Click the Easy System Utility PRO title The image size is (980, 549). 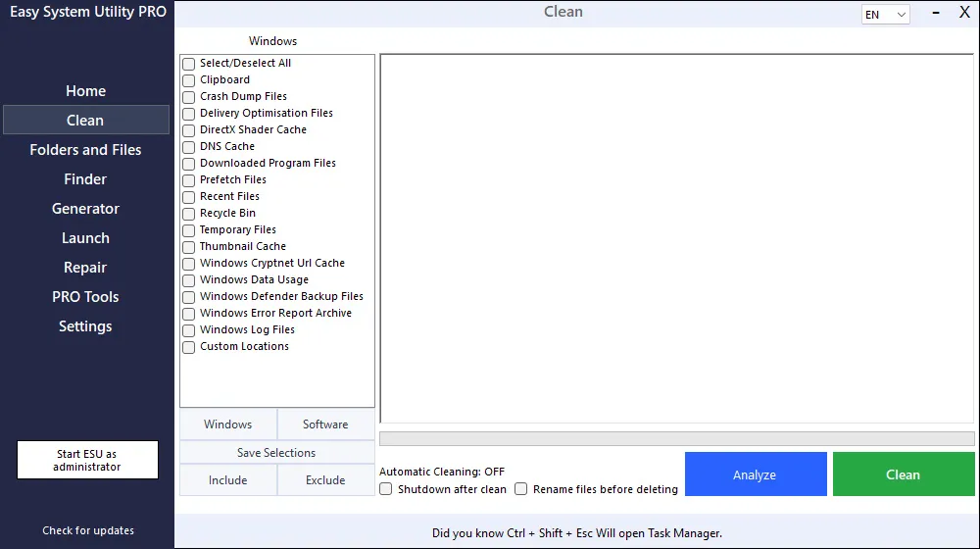tap(88, 12)
